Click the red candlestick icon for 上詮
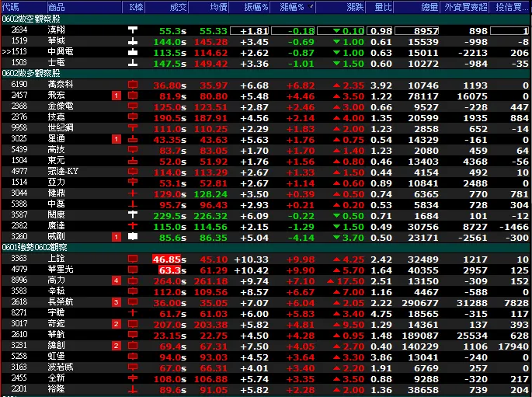The height and width of the screenshot is (397, 532). click(133, 259)
